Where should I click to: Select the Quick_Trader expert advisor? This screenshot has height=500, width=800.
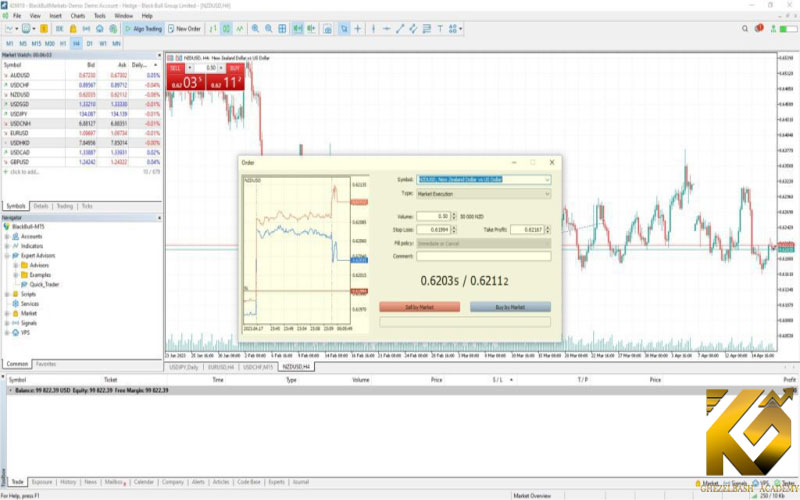point(42,284)
